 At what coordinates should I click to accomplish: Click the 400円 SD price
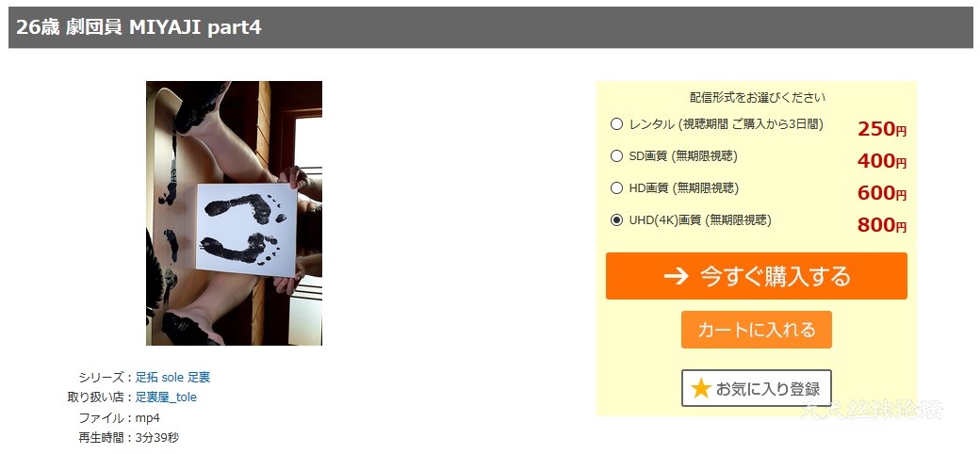(x=882, y=161)
